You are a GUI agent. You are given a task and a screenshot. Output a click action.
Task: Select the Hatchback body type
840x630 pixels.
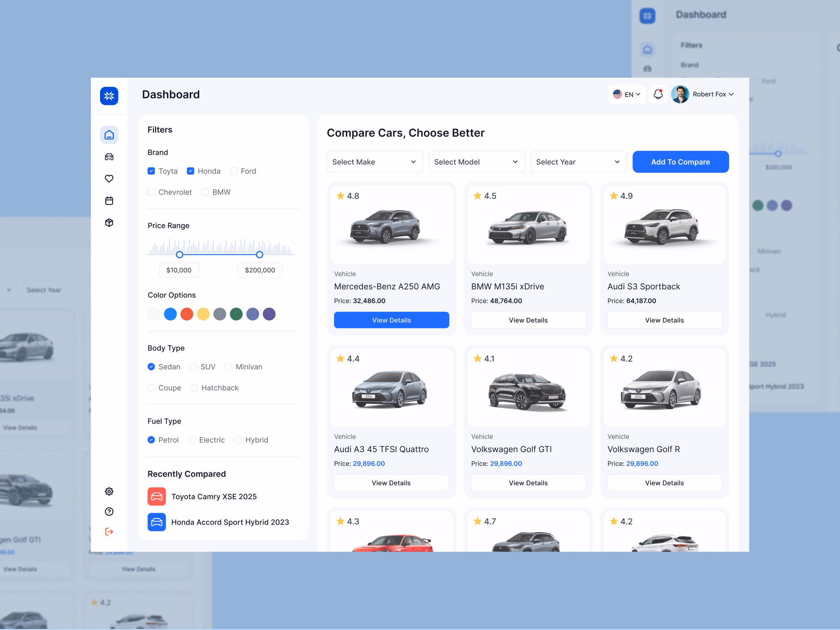[194, 387]
